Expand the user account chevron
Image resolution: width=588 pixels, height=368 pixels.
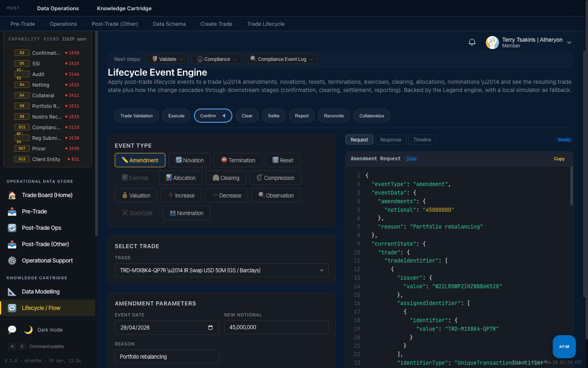click(x=569, y=43)
